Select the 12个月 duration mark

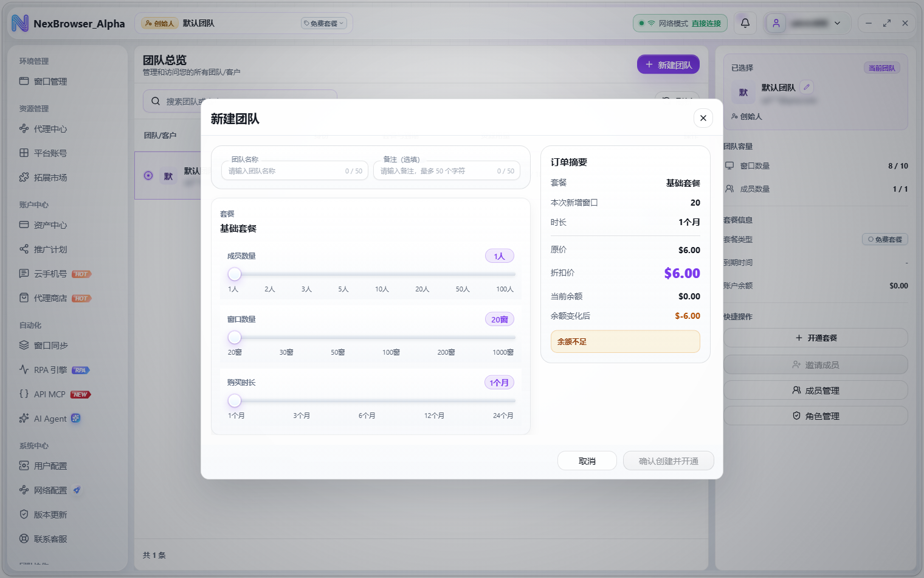[434, 416]
